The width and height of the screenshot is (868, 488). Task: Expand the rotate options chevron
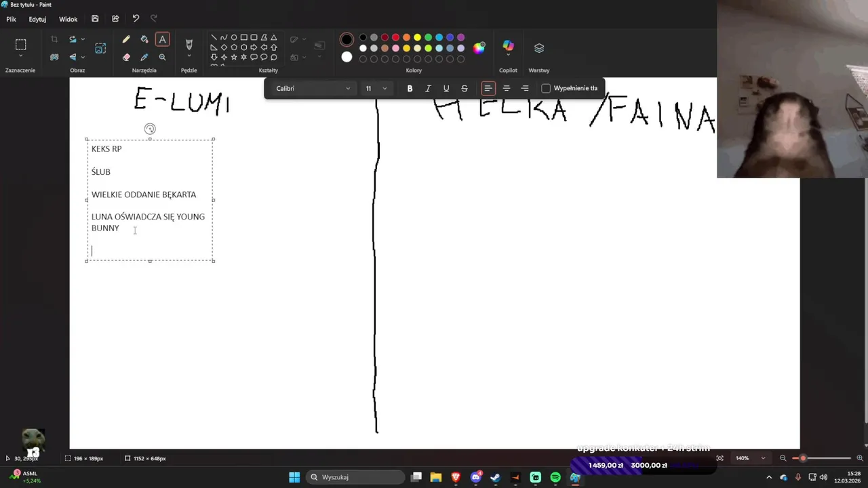(x=83, y=39)
